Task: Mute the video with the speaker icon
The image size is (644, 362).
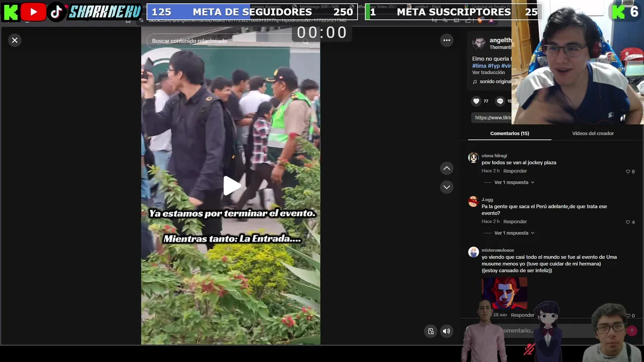Action: 446,331
